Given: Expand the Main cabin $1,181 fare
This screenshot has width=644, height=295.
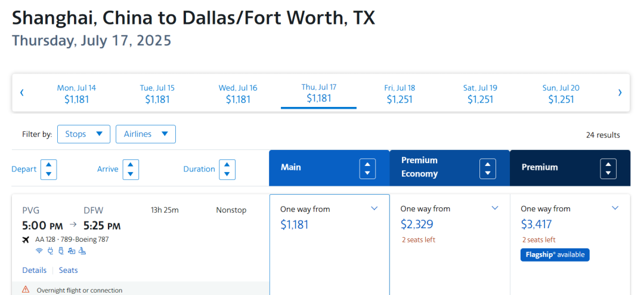Looking at the screenshot, I should tap(374, 208).
